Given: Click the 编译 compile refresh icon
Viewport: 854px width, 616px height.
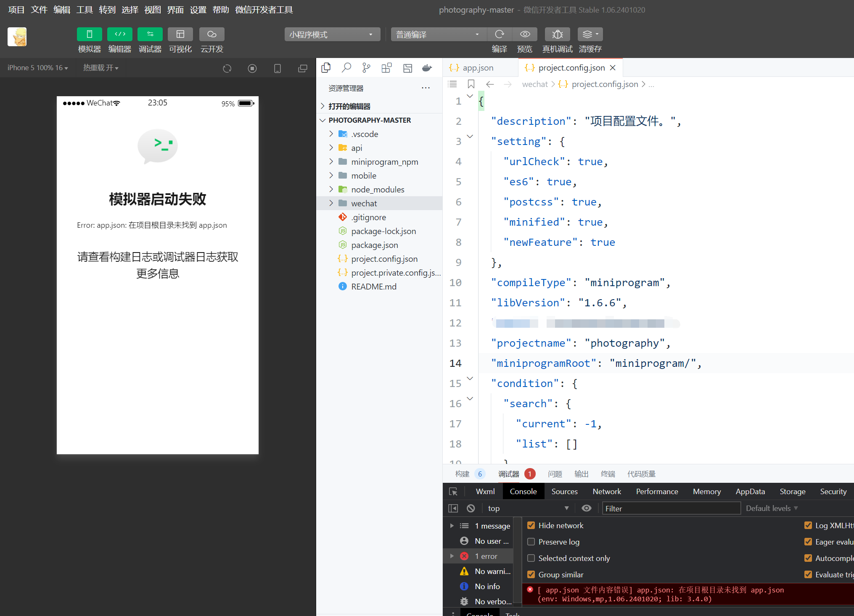Looking at the screenshot, I should [500, 34].
